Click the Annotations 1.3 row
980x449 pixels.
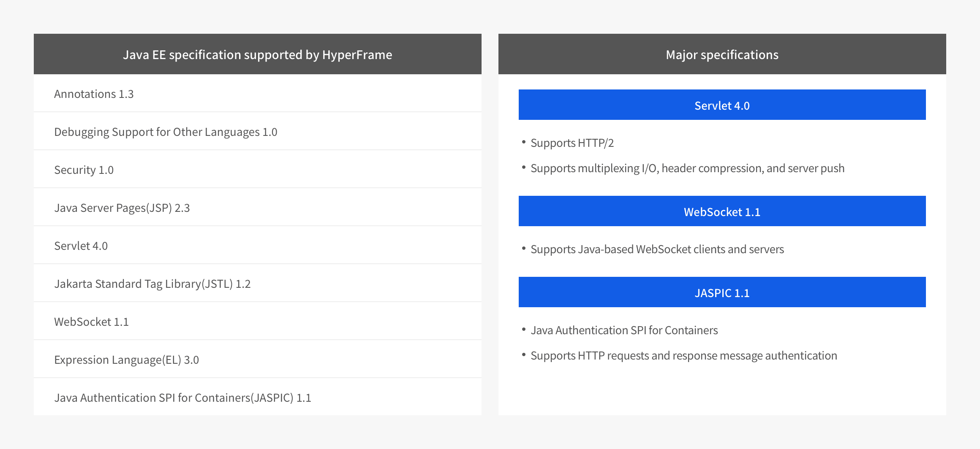(x=94, y=94)
